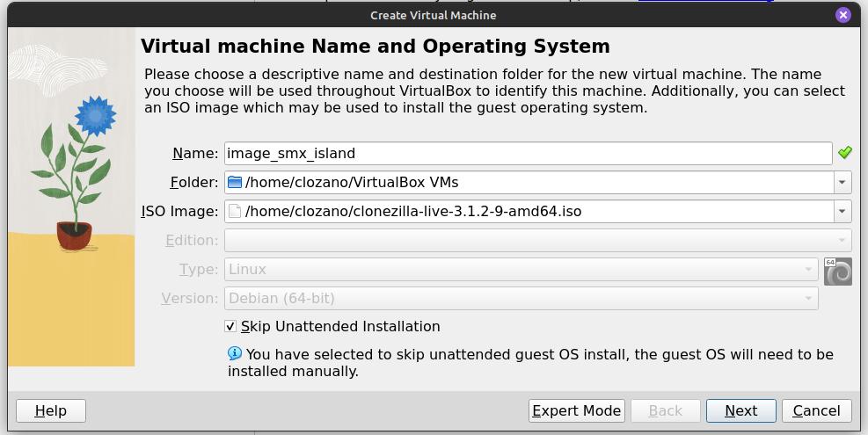
Task: Click the Back button
Action: tap(666, 410)
